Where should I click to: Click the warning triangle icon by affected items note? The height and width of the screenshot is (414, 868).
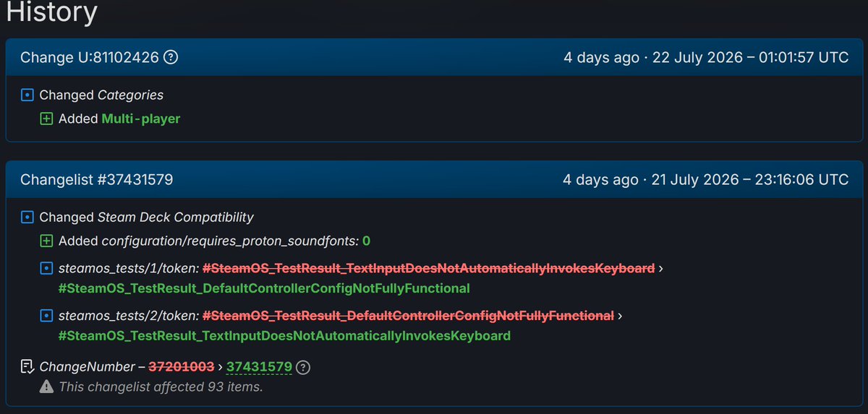click(46, 387)
